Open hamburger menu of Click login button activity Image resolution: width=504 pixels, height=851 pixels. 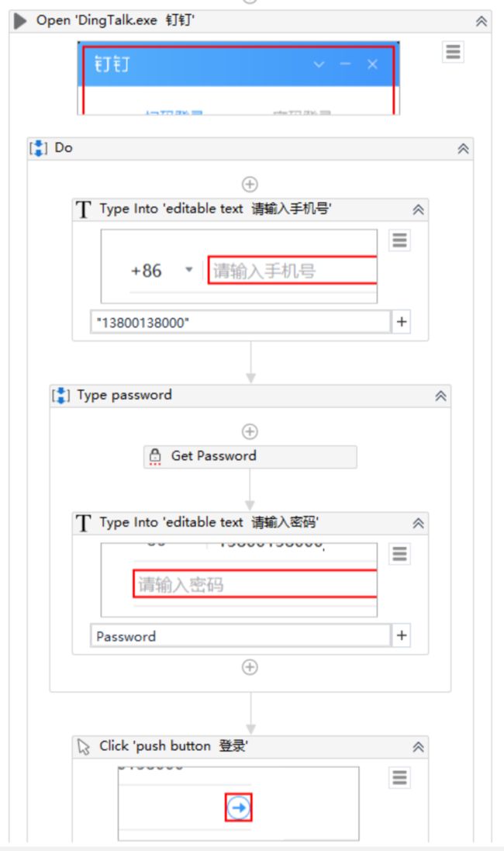(x=400, y=777)
